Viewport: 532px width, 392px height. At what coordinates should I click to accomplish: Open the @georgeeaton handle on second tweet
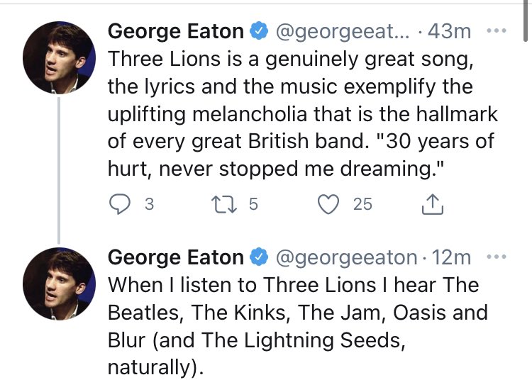(346, 258)
